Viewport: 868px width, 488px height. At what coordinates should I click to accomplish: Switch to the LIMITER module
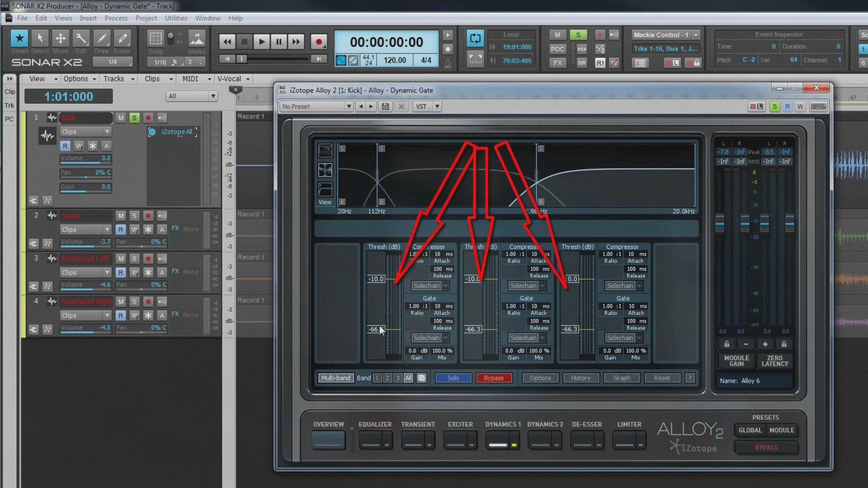pyautogui.click(x=629, y=440)
